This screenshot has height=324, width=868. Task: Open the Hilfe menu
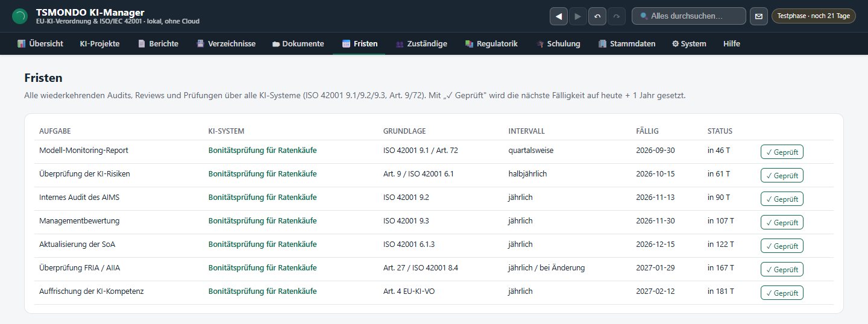tap(731, 43)
